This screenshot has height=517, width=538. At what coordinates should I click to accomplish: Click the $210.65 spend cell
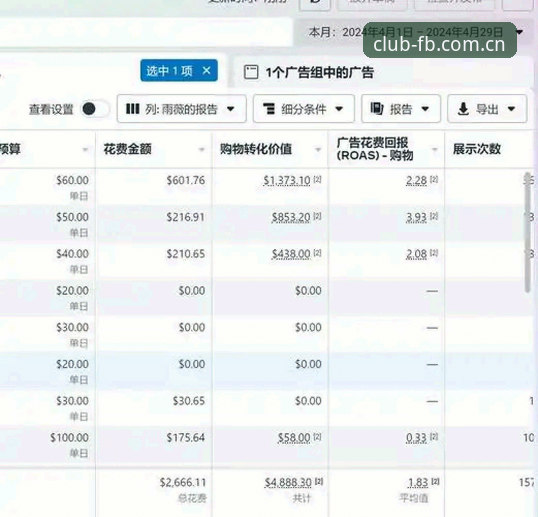point(186,254)
